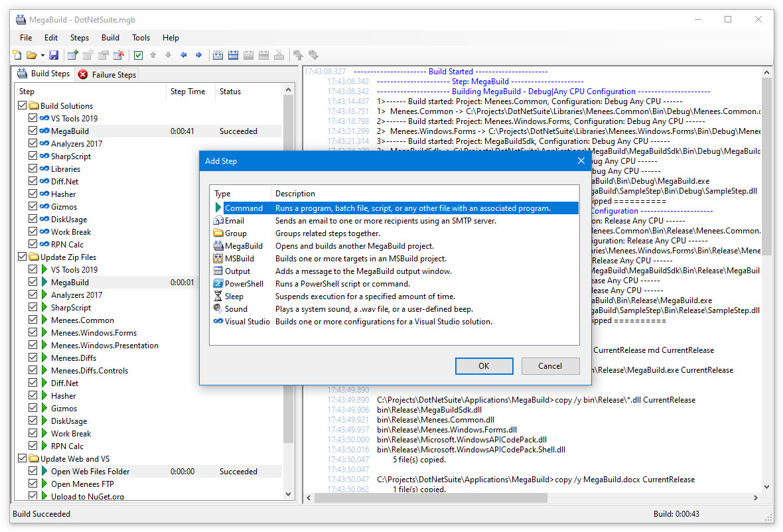783x532 pixels.
Task: Pick the Visual Studio step type
Action: click(x=247, y=321)
